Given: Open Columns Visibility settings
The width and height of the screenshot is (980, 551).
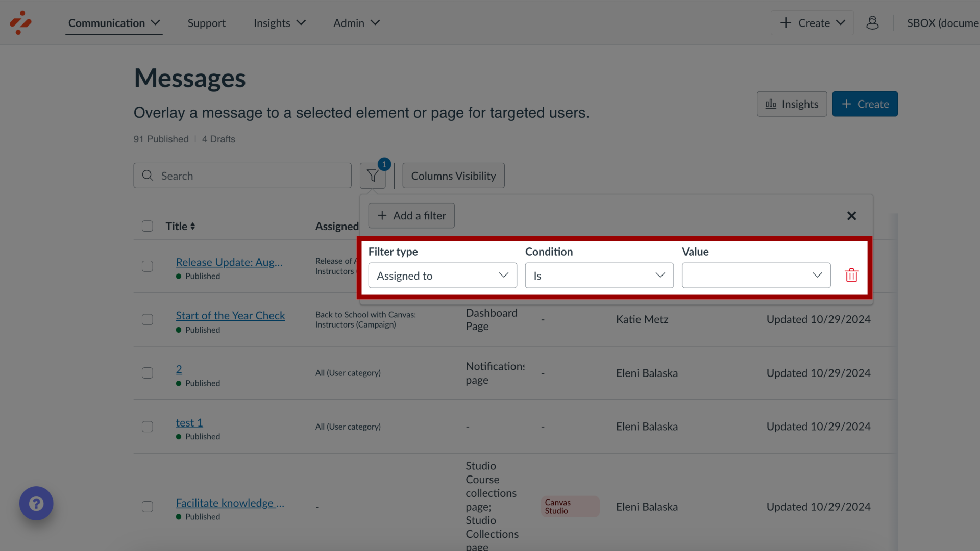Looking at the screenshot, I should coord(453,176).
